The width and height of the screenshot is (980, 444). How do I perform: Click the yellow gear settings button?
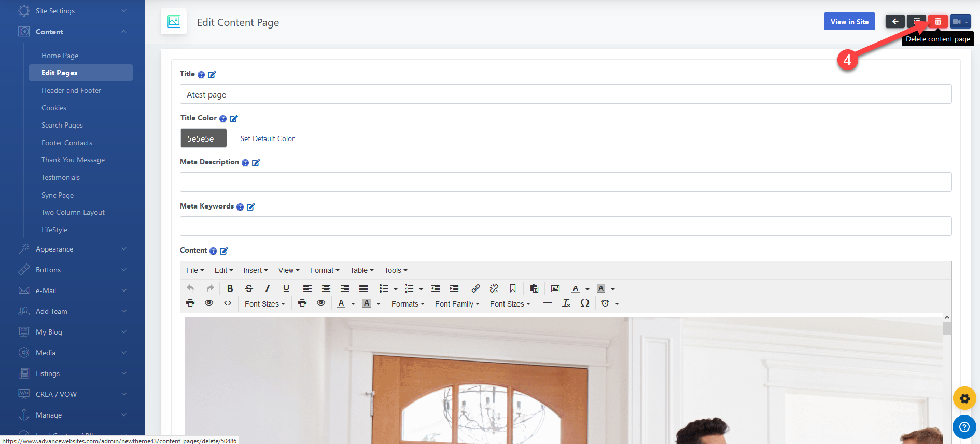pos(964,398)
